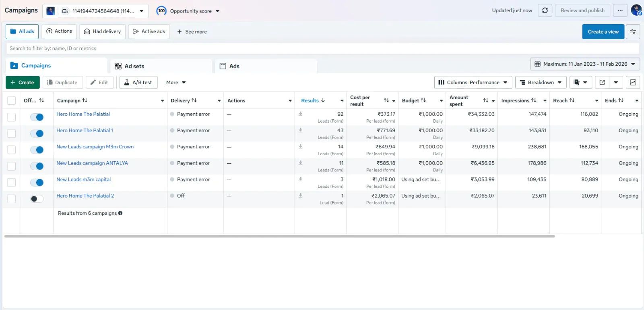Turn off Hero Home The Palatial 1 toggle
This screenshot has height=310, width=644.
click(x=37, y=133)
